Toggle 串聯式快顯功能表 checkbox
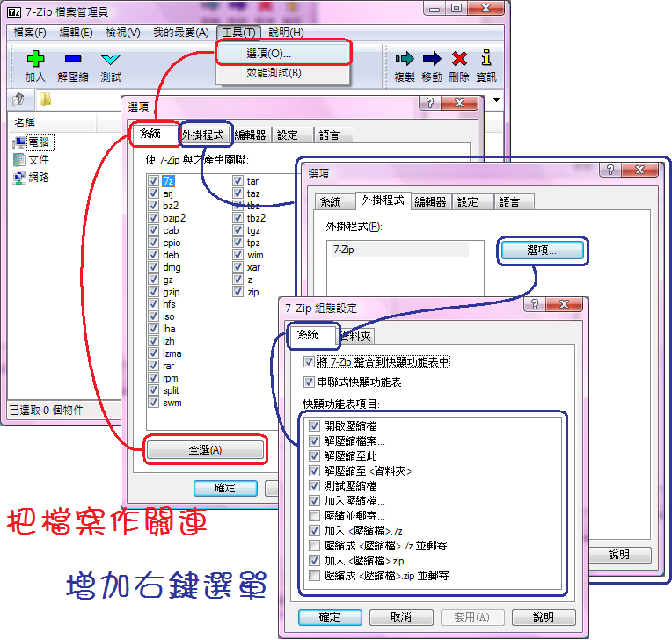The image size is (672, 640). pos(309,382)
